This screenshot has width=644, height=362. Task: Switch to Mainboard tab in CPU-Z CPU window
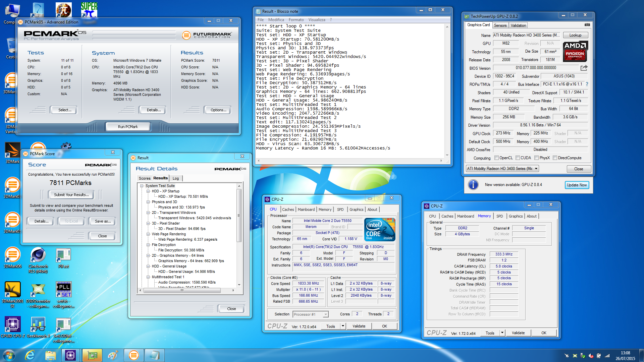(306, 209)
